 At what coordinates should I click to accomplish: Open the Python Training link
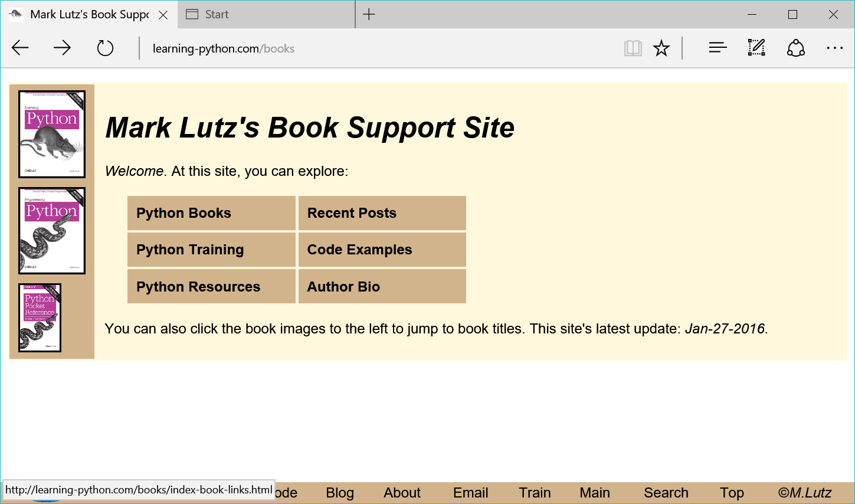(211, 250)
